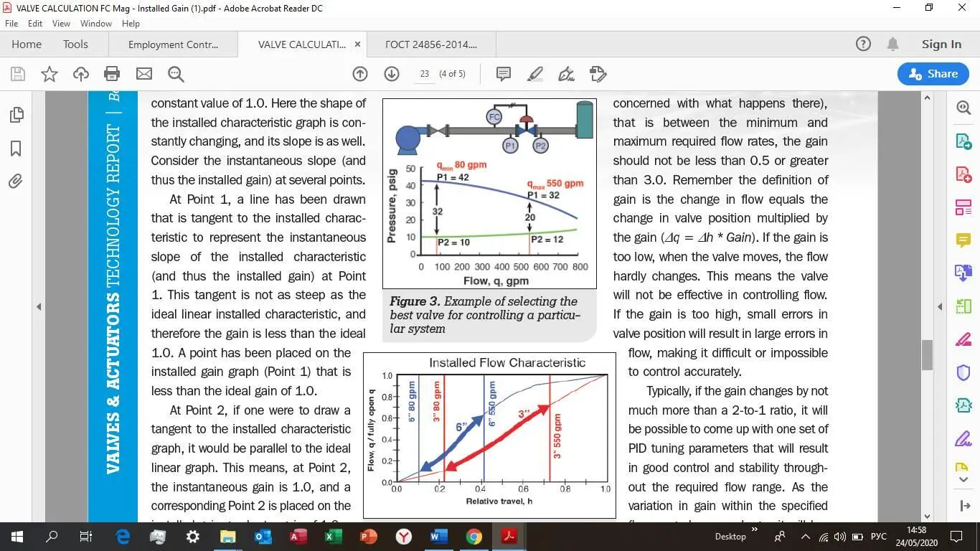This screenshot has width=980, height=551.
Task: Click Sign In link
Action: click(941, 44)
